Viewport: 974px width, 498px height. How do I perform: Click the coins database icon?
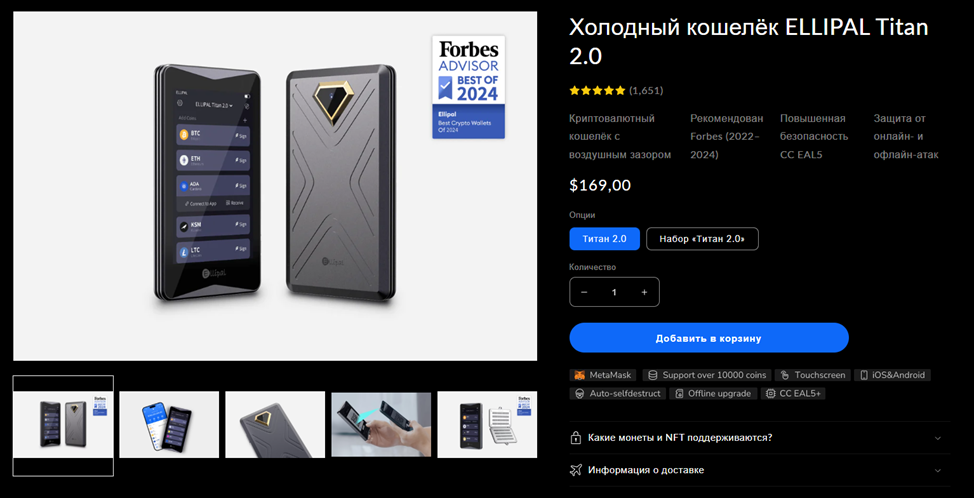pos(653,375)
